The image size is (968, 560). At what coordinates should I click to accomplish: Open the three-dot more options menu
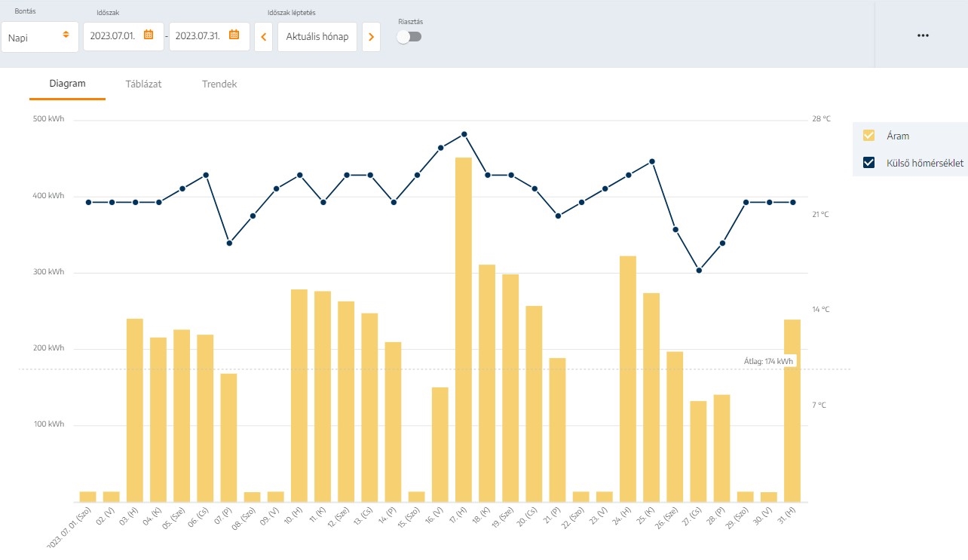click(923, 35)
